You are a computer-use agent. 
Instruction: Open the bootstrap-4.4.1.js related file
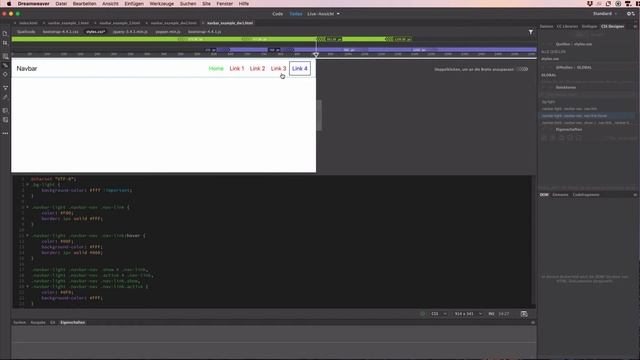[x=204, y=31]
